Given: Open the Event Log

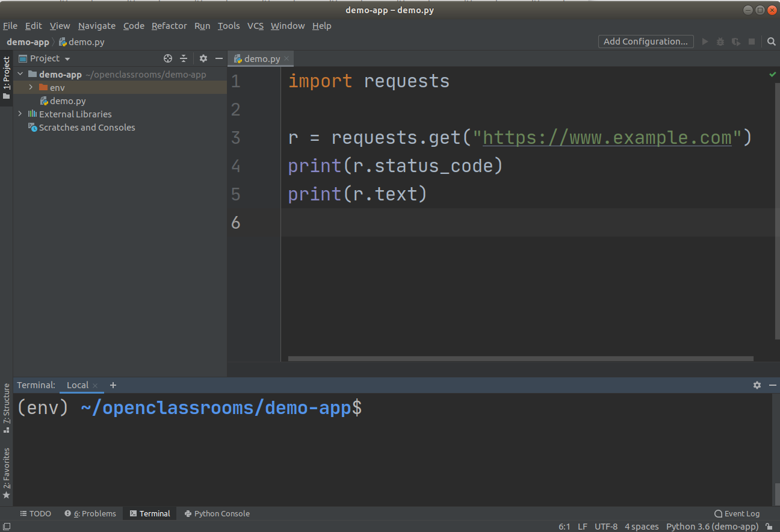Looking at the screenshot, I should 737,513.
